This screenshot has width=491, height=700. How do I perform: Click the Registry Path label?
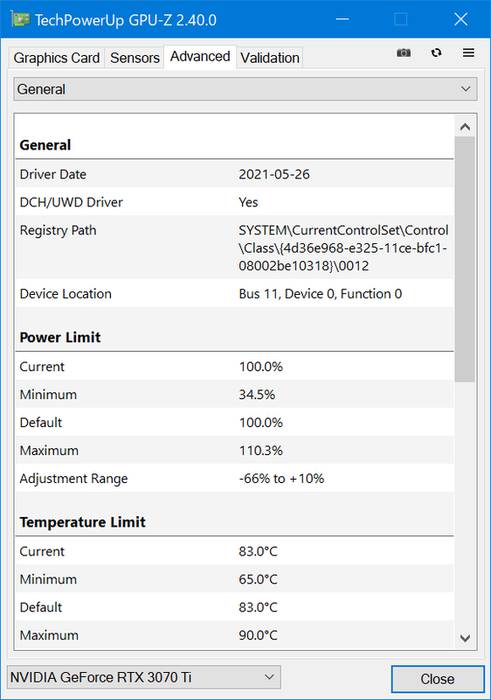(58, 230)
